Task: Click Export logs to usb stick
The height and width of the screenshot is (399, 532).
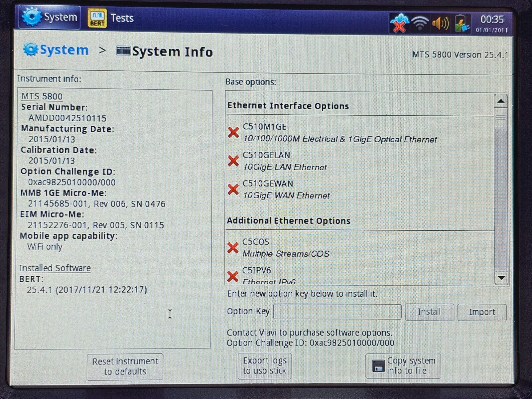Action: point(264,366)
